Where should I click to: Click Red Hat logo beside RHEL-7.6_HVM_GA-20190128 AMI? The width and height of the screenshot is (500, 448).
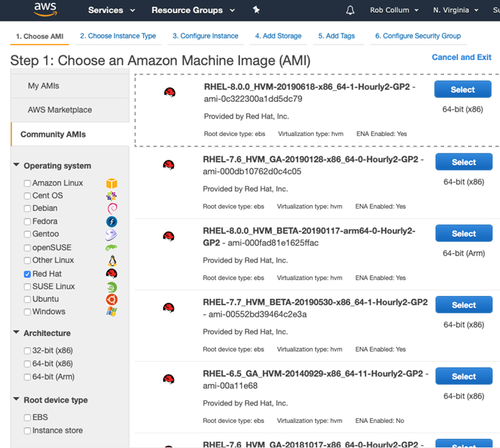coord(169,165)
